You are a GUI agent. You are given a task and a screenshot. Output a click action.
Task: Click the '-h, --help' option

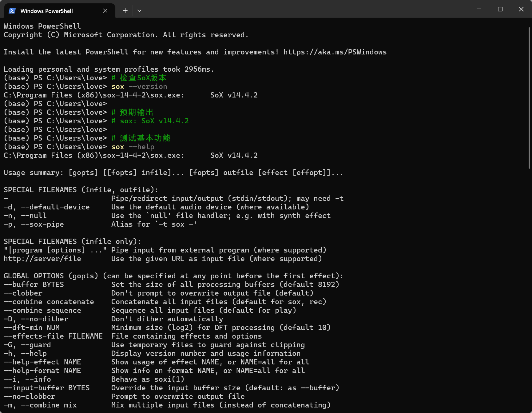pos(25,353)
